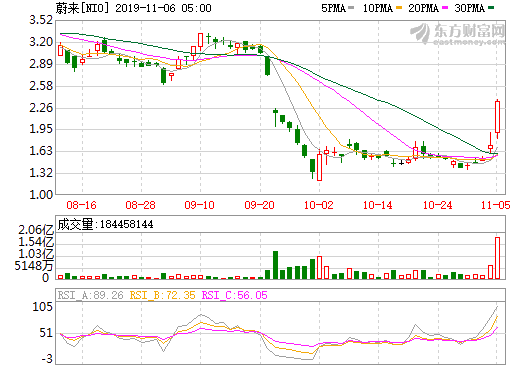This screenshot has width=520, height=365.
Task: Click the tallest red volume bar at 11-05
Action: (x=497, y=258)
